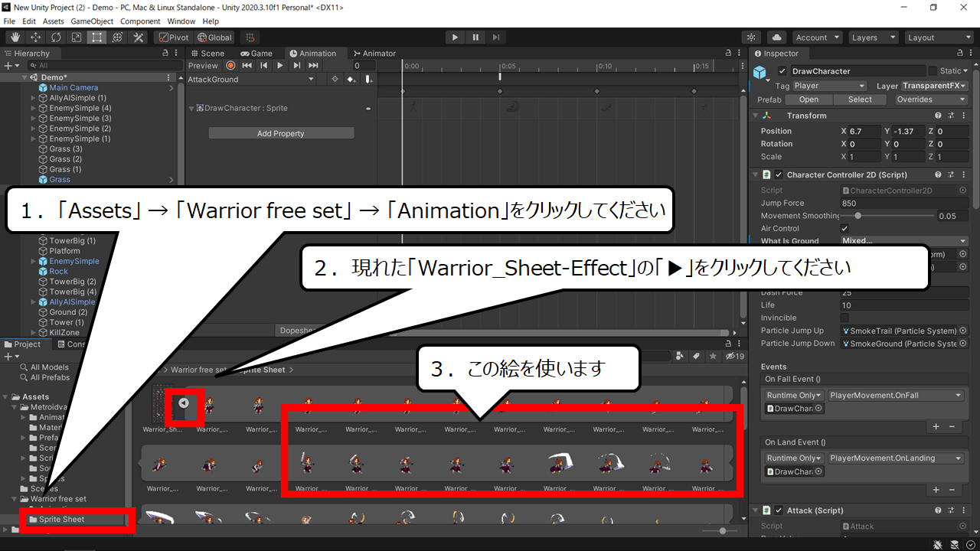Select the Rotate tool
The width and height of the screenshot is (980, 551).
[x=56, y=37]
